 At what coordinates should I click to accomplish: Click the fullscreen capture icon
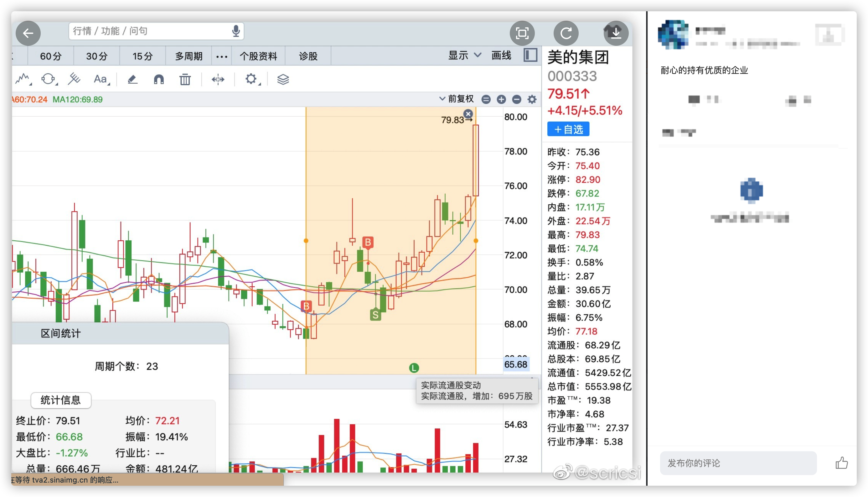click(522, 33)
